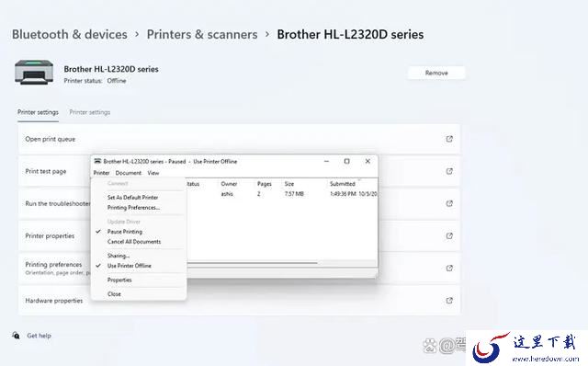Click the external-link icon for Open print queue
The width and height of the screenshot is (588, 366).
pyautogui.click(x=449, y=139)
